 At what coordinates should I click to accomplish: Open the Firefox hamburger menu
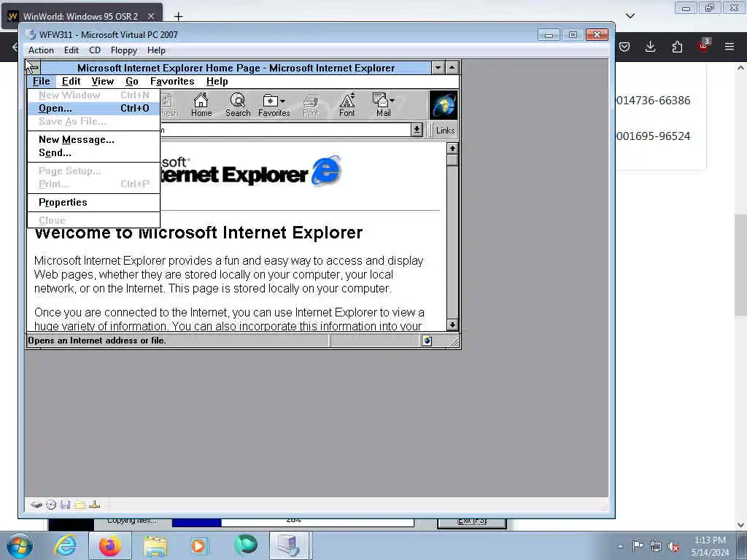tap(729, 47)
